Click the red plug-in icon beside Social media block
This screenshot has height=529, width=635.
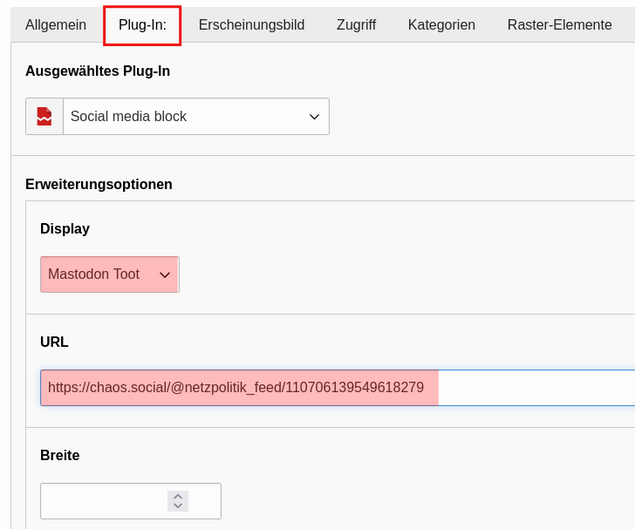(x=44, y=116)
